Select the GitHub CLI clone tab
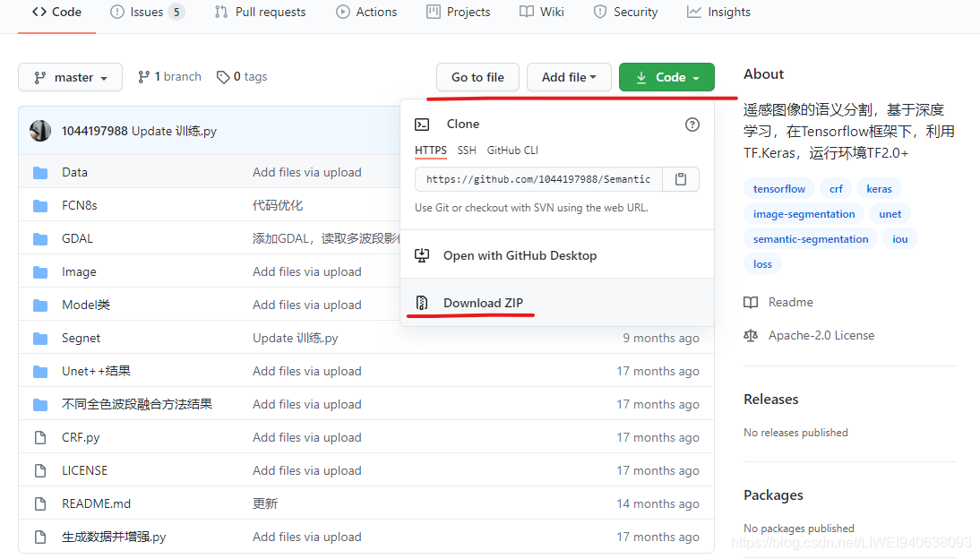Viewport: 980px width, 559px height. [x=512, y=150]
